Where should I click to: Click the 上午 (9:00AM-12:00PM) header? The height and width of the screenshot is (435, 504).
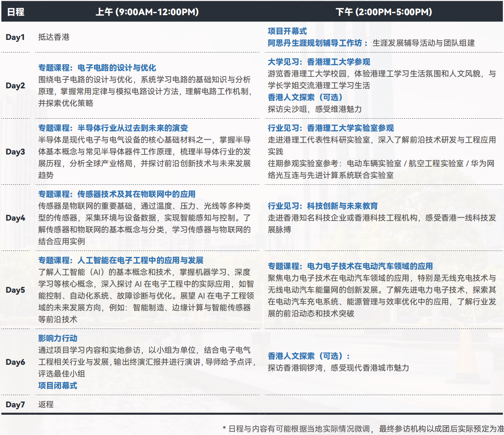point(147,12)
